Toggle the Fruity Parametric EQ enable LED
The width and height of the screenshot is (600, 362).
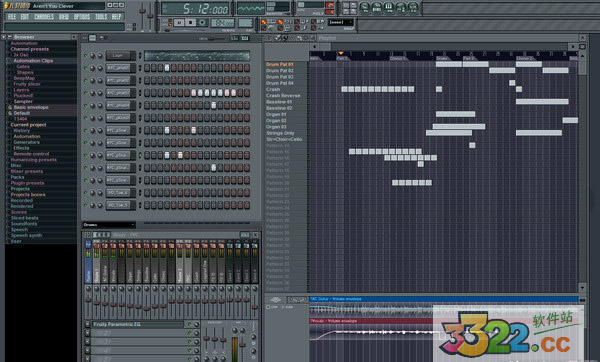[189, 324]
